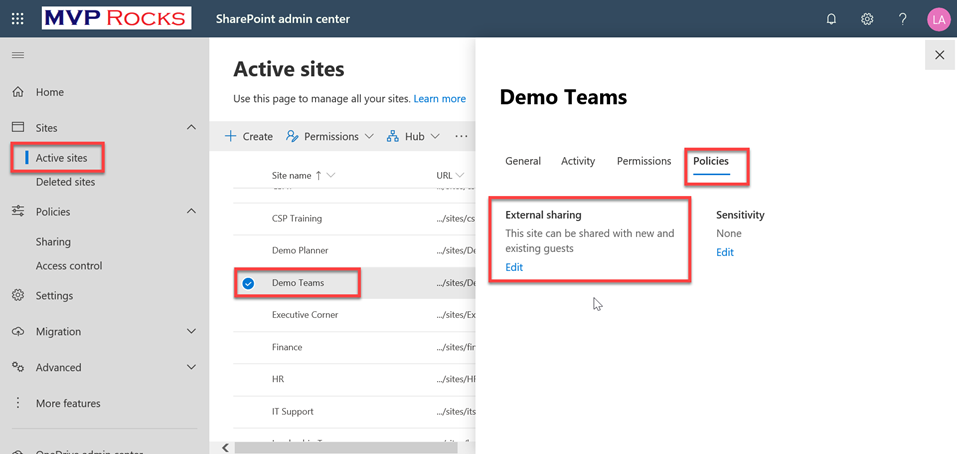Expand the Migration section chevron

pyautogui.click(x=192, y=331)
